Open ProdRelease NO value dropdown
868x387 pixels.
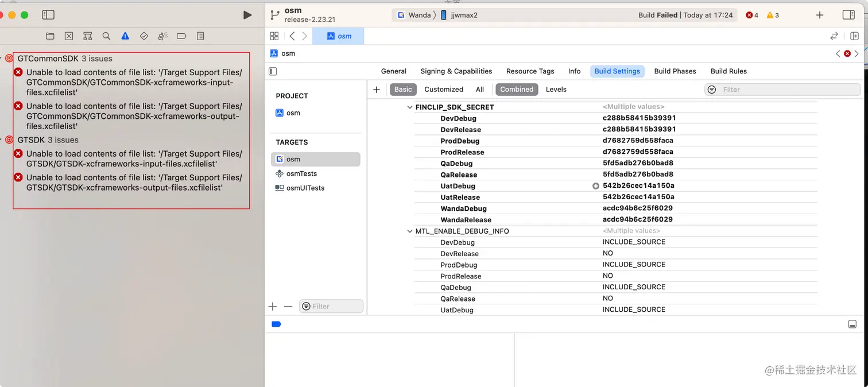(x=608, y=276)
